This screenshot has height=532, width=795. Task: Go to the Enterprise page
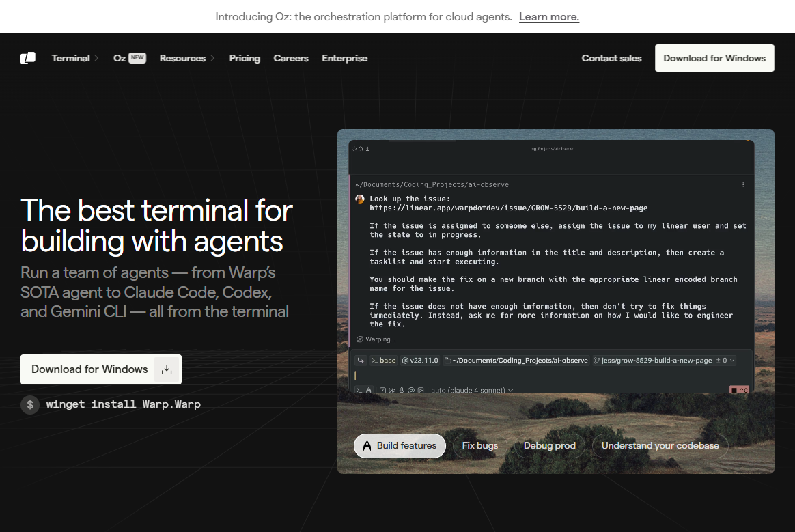(x=344, y=58)
